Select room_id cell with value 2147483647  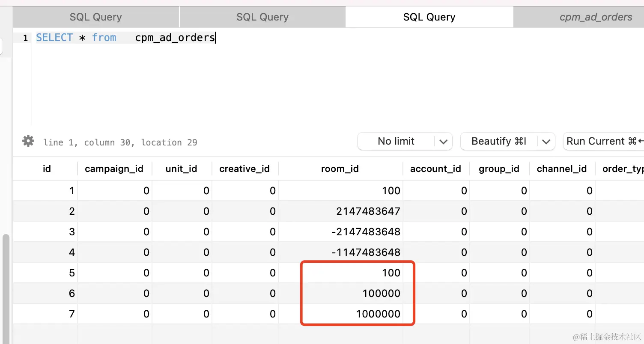340,211
